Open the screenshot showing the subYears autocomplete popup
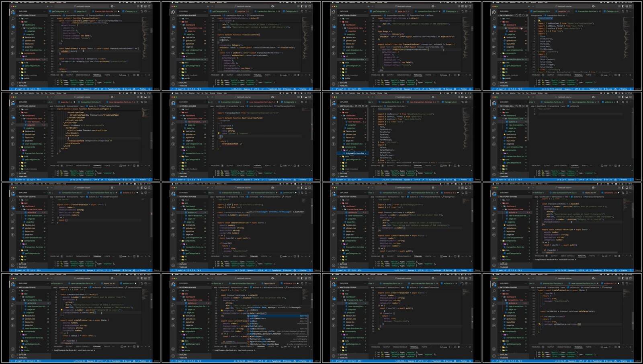The width and height of the screenshot is (643, 364). point(241,318)
